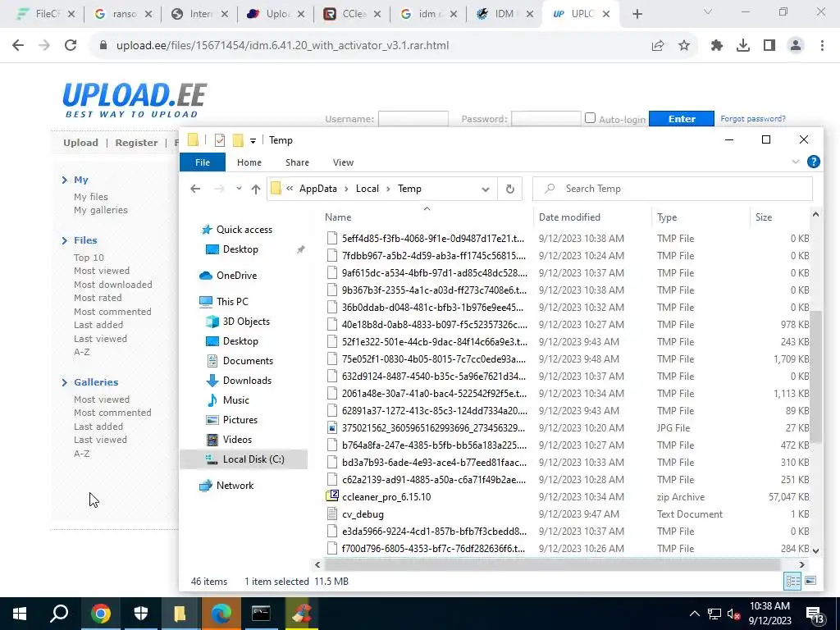Screen dimensions: 840x630
Task: Open recent locations dropdown arrow
Action: click(x=239, y=189)
